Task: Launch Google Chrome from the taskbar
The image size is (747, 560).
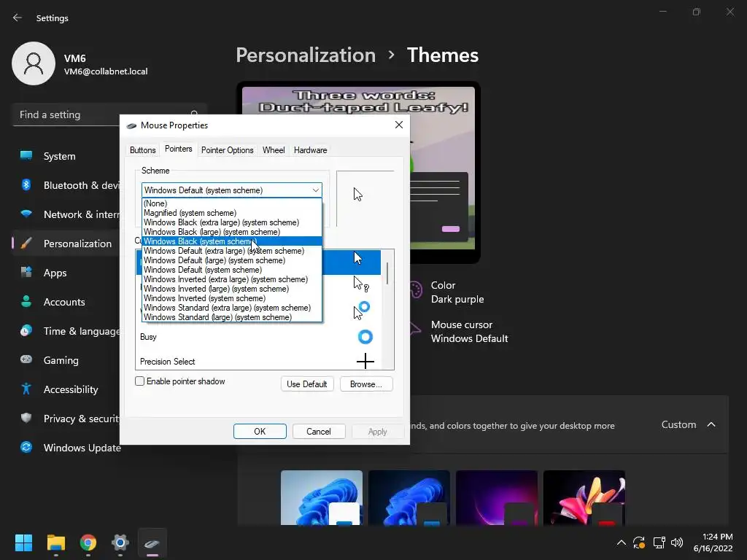Action: pos(88,542)
